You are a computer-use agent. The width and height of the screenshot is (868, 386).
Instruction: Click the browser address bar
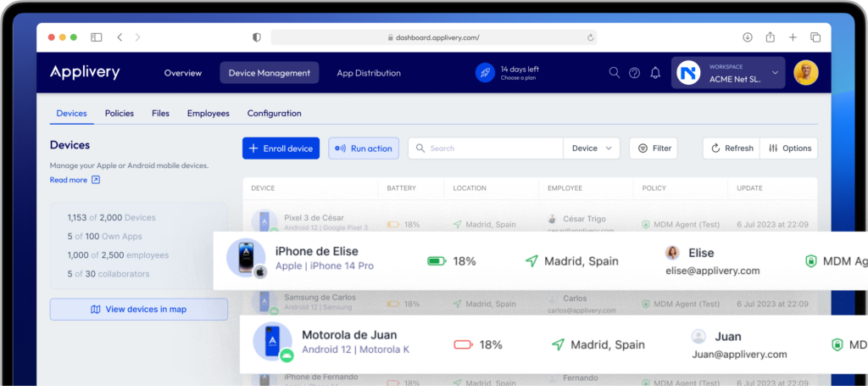pos(433,37)
